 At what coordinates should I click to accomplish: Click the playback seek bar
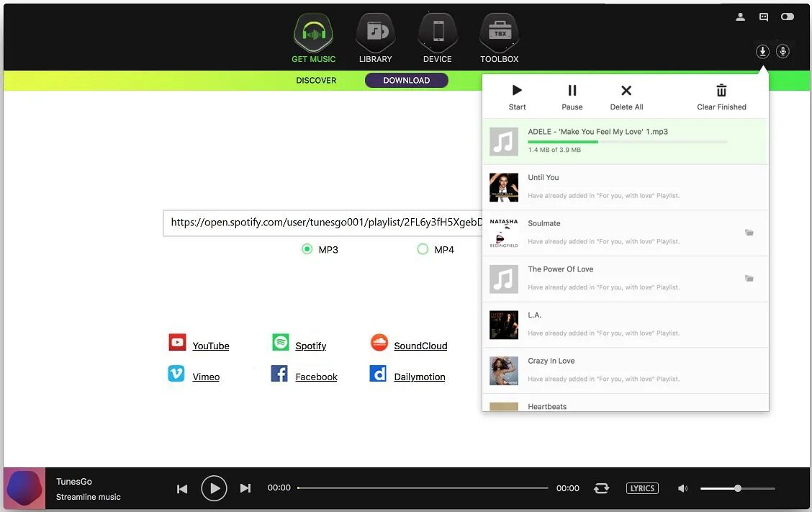[423, 488]
